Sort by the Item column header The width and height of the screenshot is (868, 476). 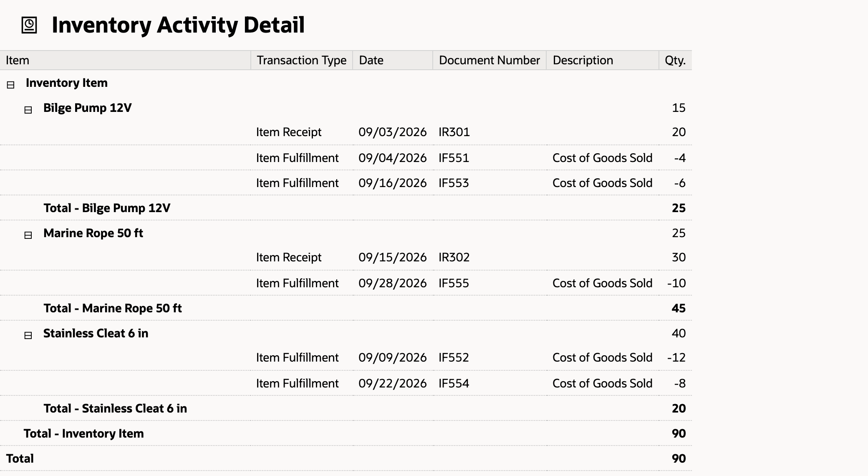pyautogui.click(x=125, y=60)
